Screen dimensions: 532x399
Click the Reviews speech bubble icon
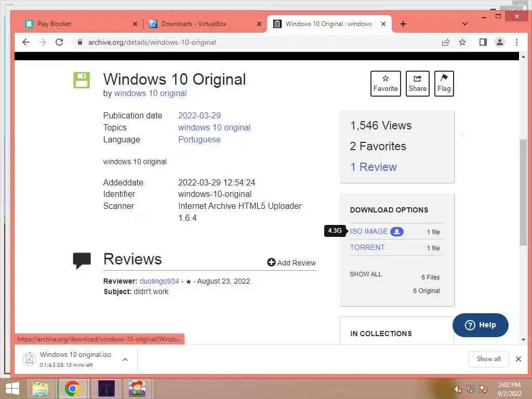click(82, 261)
